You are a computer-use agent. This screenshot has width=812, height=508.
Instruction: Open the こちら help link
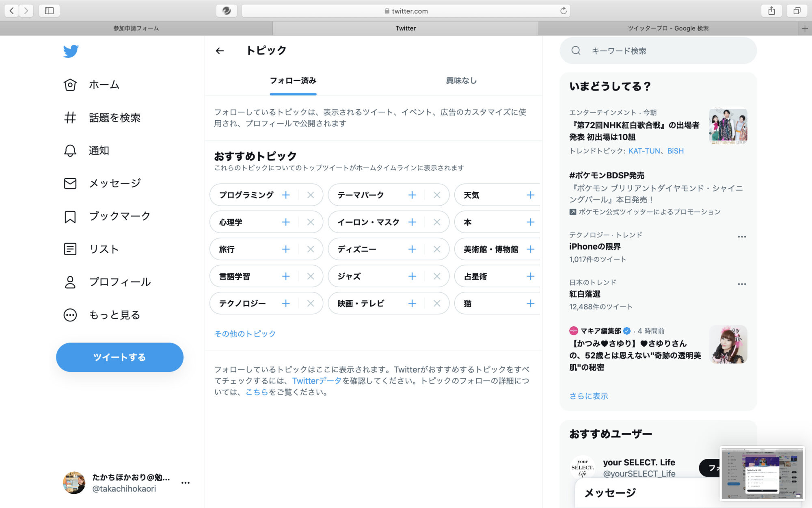pyautogui.click(x=257, y=392)
